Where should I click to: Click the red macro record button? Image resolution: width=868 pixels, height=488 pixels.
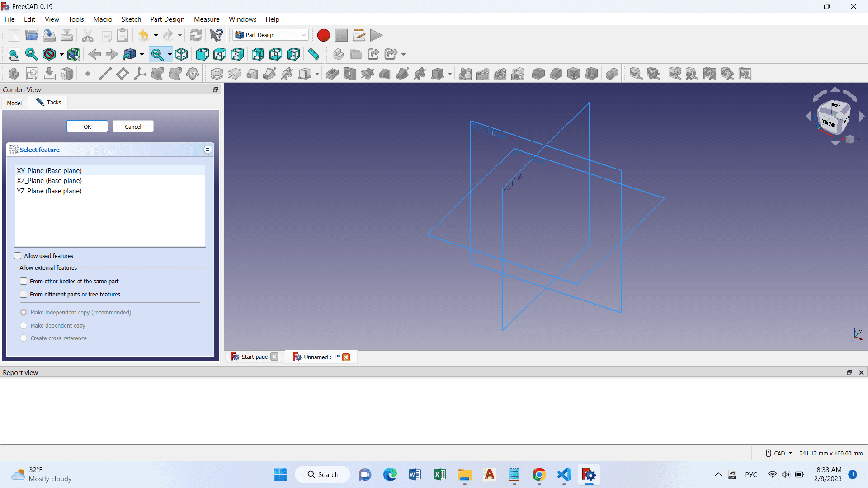point(323,35)
